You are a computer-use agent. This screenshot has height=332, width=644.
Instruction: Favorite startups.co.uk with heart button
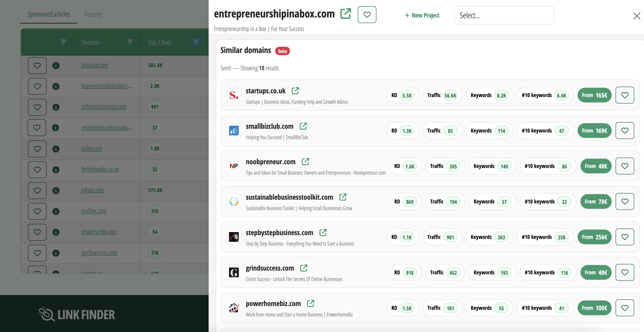point(624,95)
